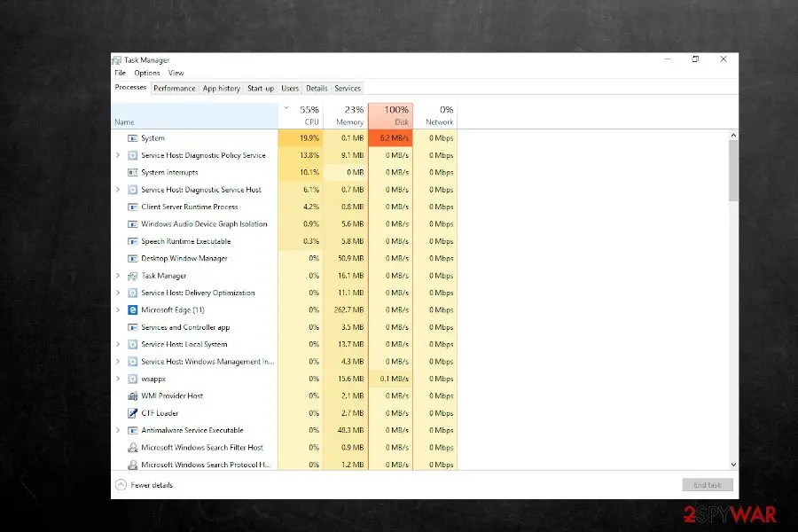
Task: Click the 0.1 MB/s disk value for wsappx
Action: point(390,379)
